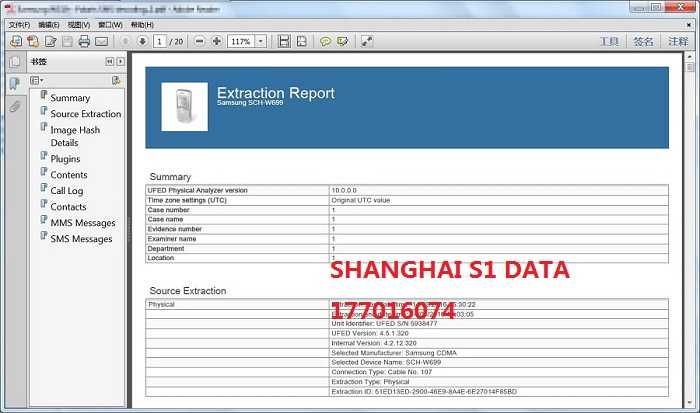The width and height of the screenshot is (700, 413).
Task: Click the phone thumbnail in report header
Action: click(x=184, y=107)
